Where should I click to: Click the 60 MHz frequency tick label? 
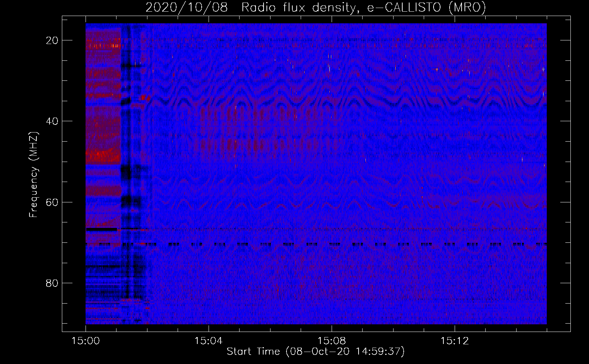point(52,202)
